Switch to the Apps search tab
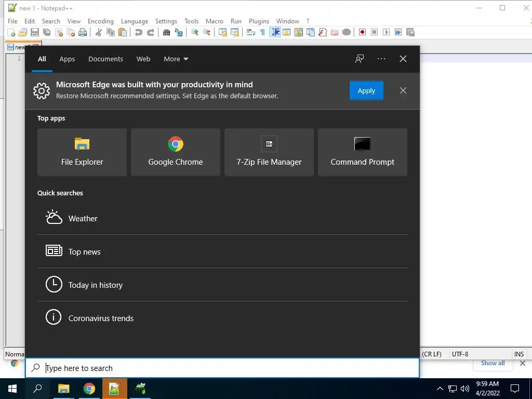 point(67,59)
